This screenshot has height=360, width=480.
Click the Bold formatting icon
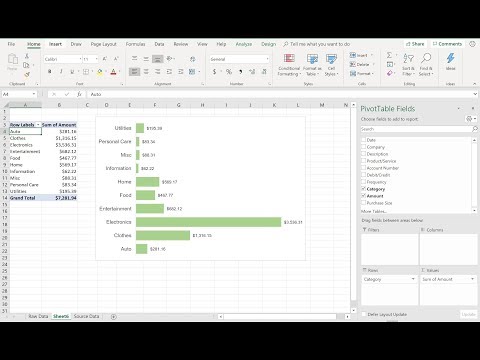click(x=50, y=72)
